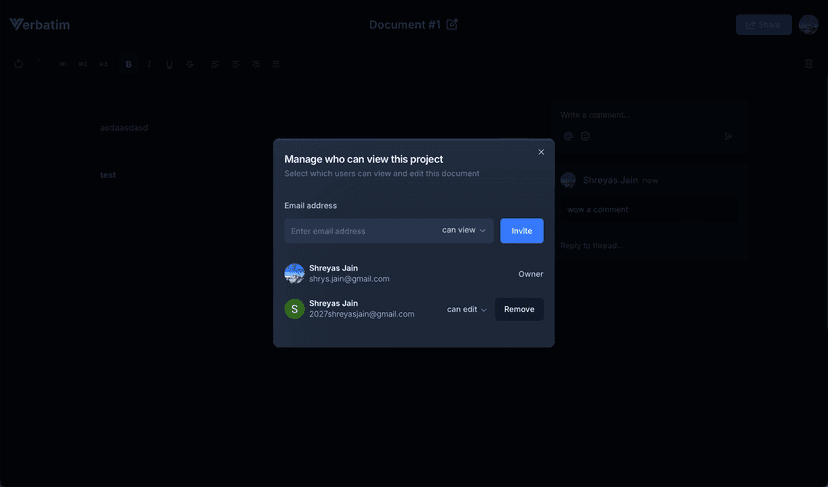Screen dimensions: 828x487
Task: Remove the 2027shreyasjain collaborator
Action: [519, 310]
